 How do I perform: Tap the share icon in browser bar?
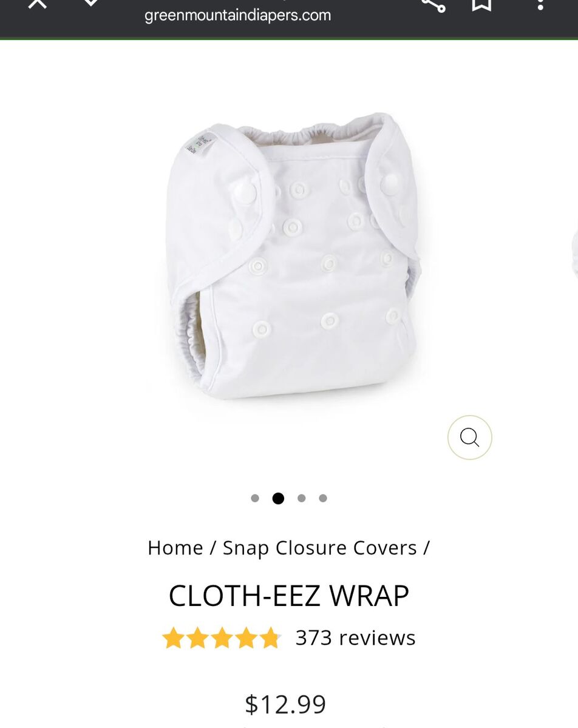pyautogui.click(x=433, y=4)
